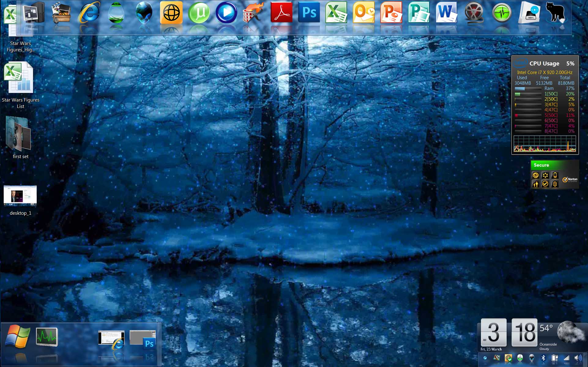
Task: Click the Norton globe web icon
Action: (x=535, y=175)
